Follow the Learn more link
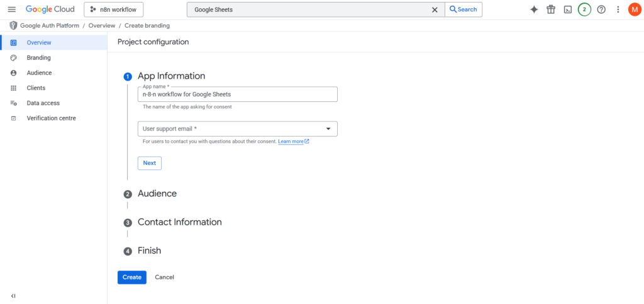 click(293, 142)
